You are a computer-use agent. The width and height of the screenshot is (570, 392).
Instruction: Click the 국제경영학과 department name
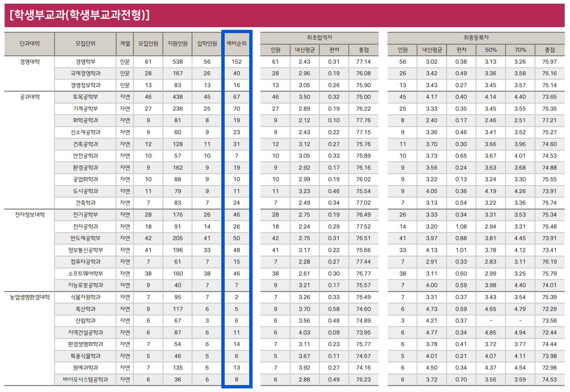coord(85,73)
